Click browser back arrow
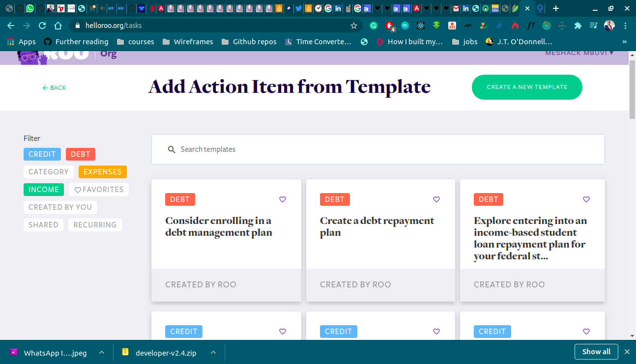 11,26
